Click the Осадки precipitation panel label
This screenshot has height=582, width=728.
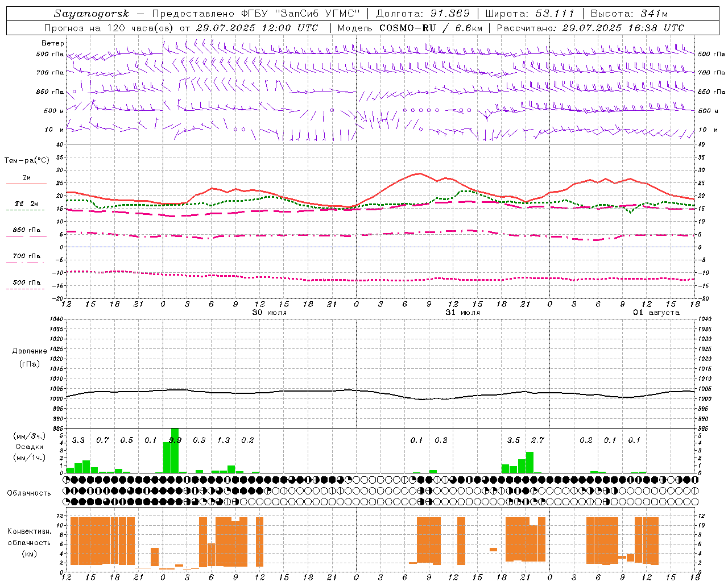point(30,447)
